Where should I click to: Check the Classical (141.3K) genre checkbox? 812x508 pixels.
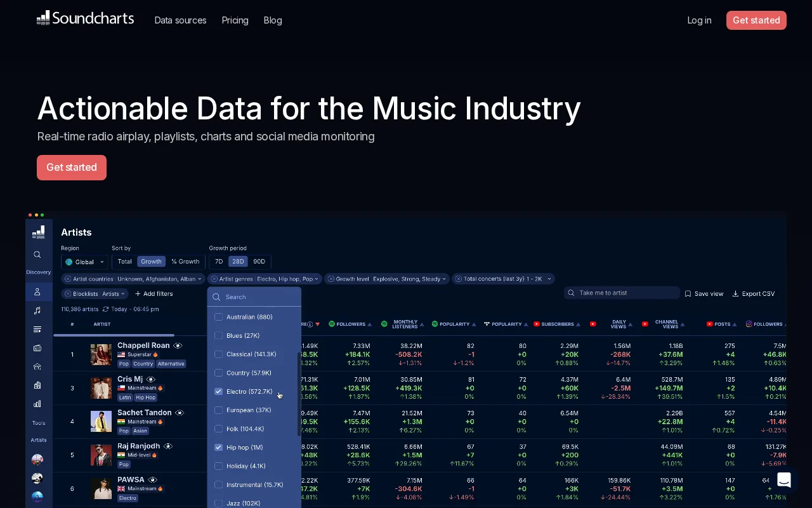(x=219, y=354)
